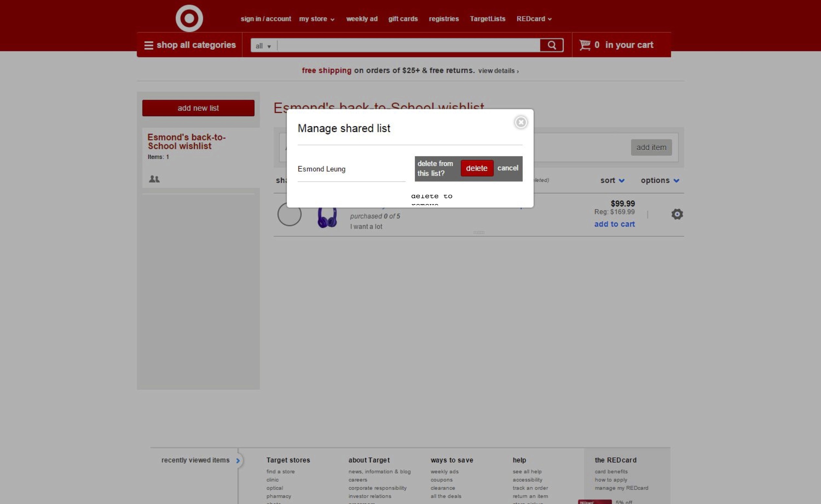This screenshot has width=821, height=504.
Task: Click card benefits link
Action: pyautogui.click(x=611, y=472)
